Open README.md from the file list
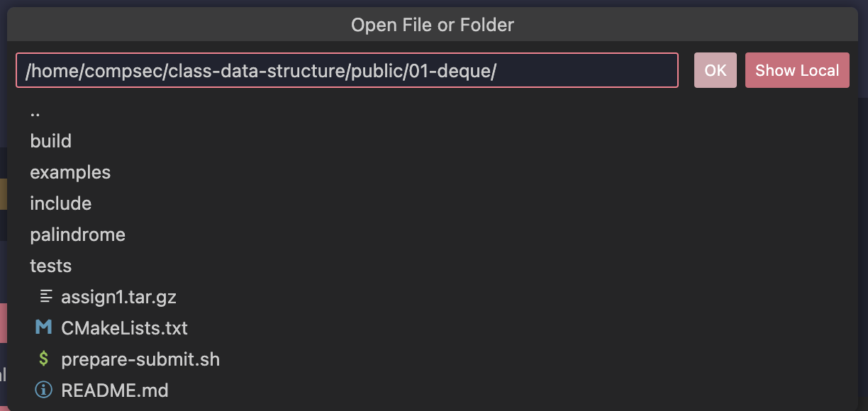868x411 pixels. pyautogui.click(x=115, y=390)
